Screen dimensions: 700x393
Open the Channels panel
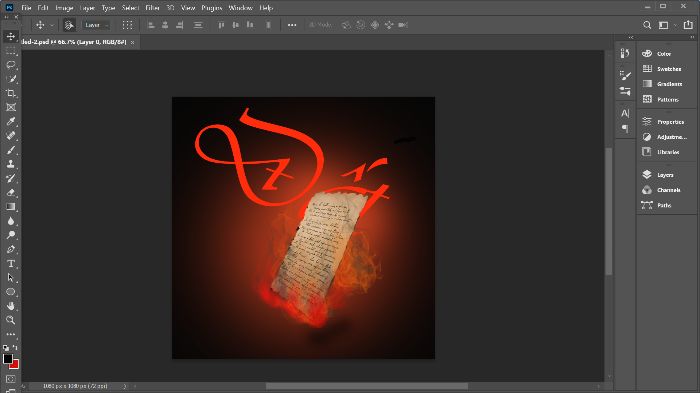coord(667,190)
